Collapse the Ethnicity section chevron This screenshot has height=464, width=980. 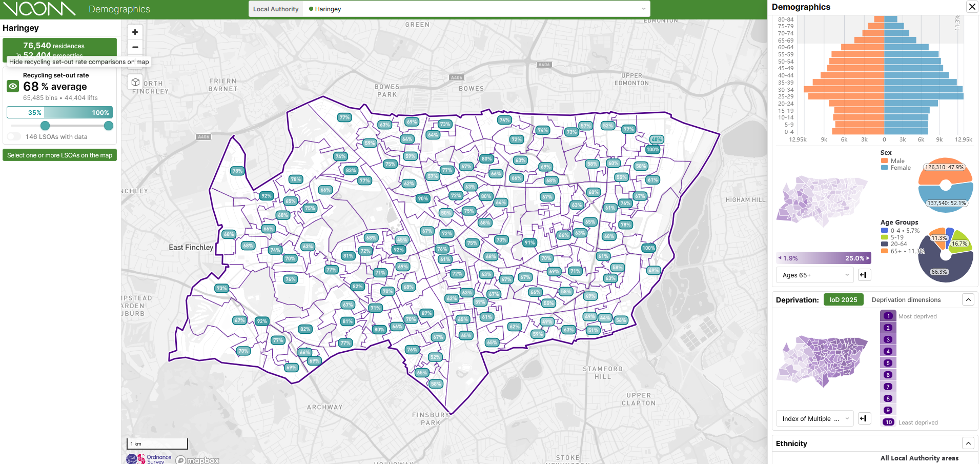(968, 443)
